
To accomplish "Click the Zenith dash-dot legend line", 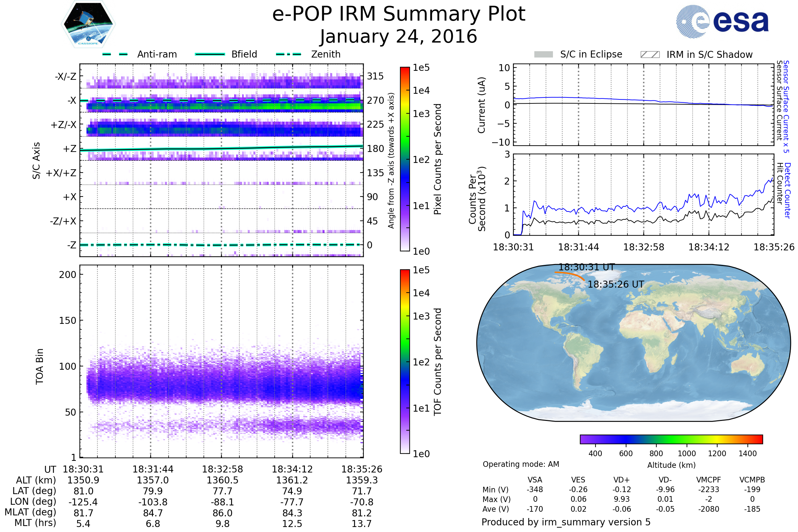I will [288, 54].
